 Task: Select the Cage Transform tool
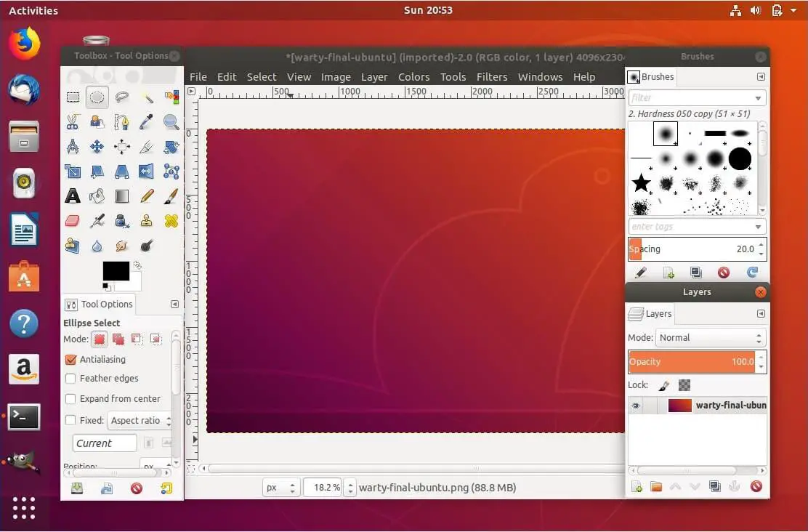pos(171,171)
